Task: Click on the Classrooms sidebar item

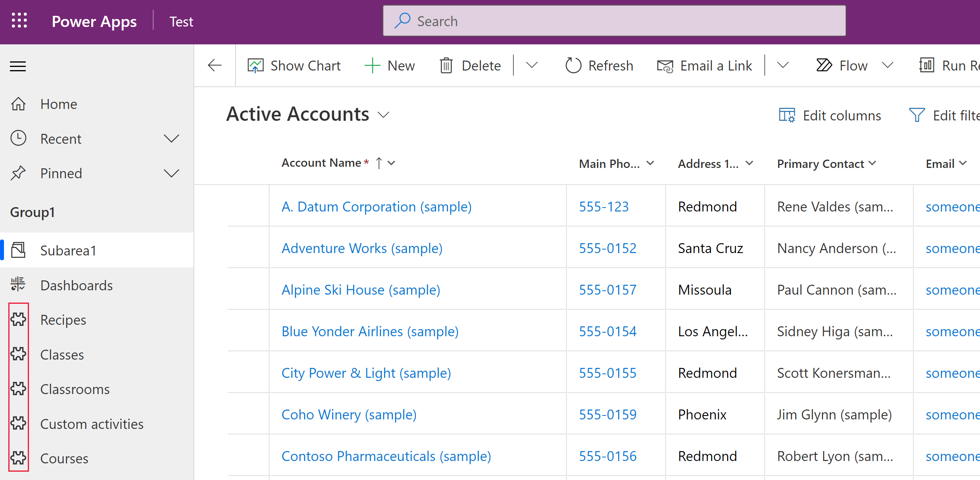Action: pyautogui.click(x=75, y=388)
